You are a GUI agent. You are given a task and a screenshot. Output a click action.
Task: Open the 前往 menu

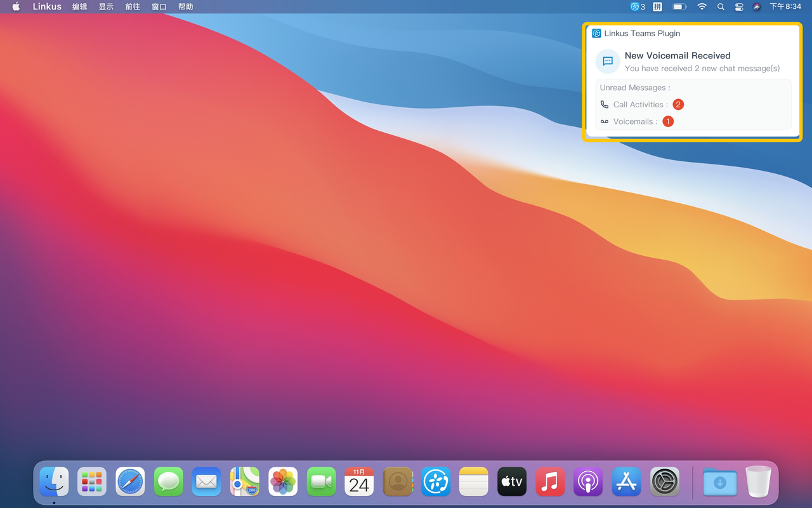point(133,6)
